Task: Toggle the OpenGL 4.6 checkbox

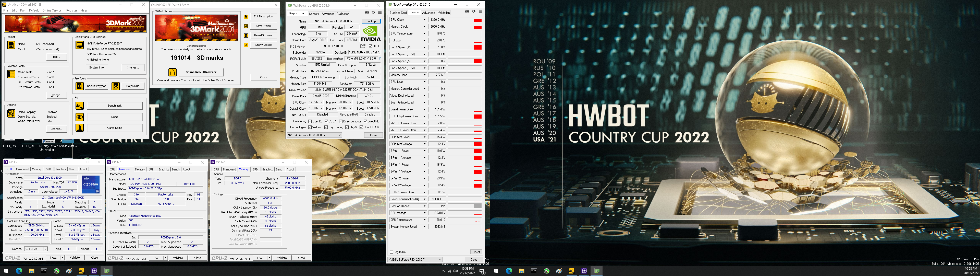Action: tap(361, 127)
